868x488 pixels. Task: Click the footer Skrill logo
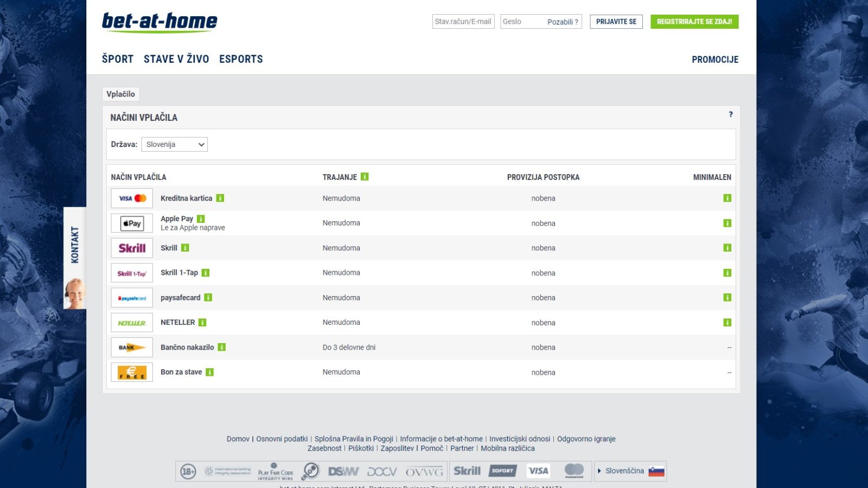click(467, 471)
